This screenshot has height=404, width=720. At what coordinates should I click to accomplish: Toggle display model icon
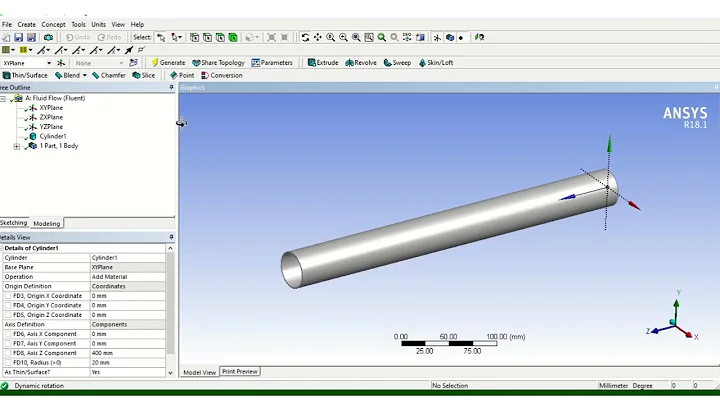click(x=450, y=37)
